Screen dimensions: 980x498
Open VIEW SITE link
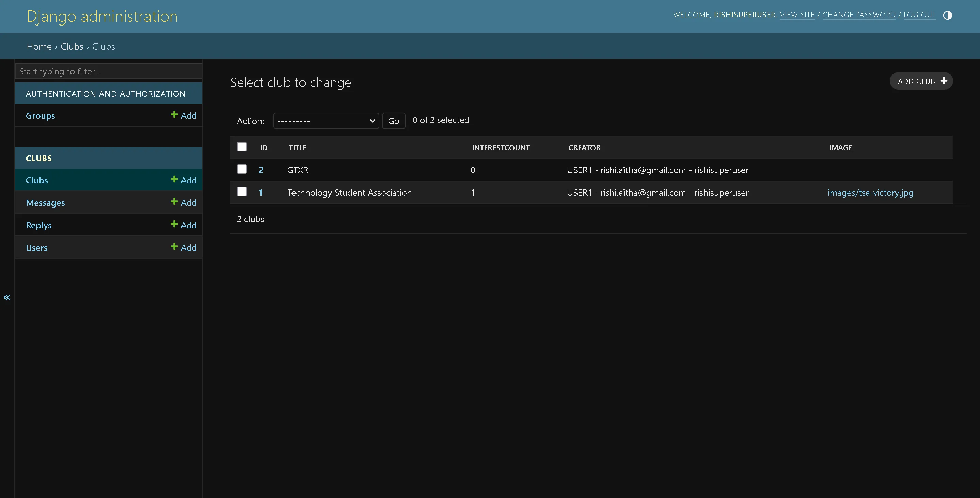[797, 14]
